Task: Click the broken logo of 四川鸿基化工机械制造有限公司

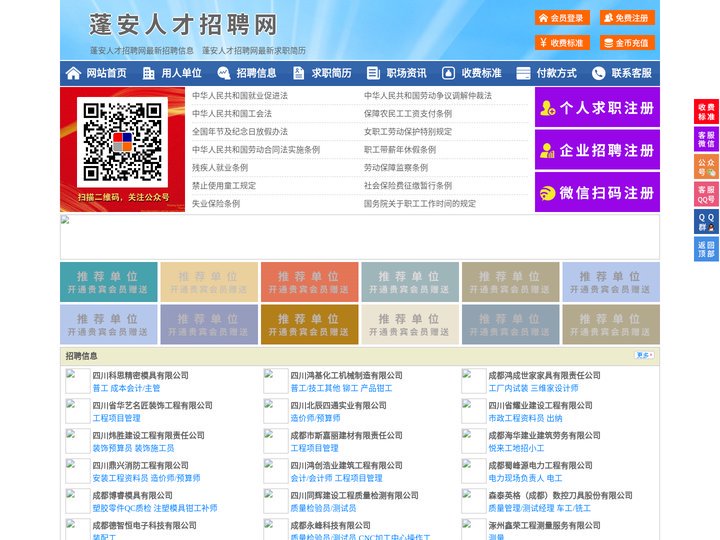Action: click(x=276, y=381)
